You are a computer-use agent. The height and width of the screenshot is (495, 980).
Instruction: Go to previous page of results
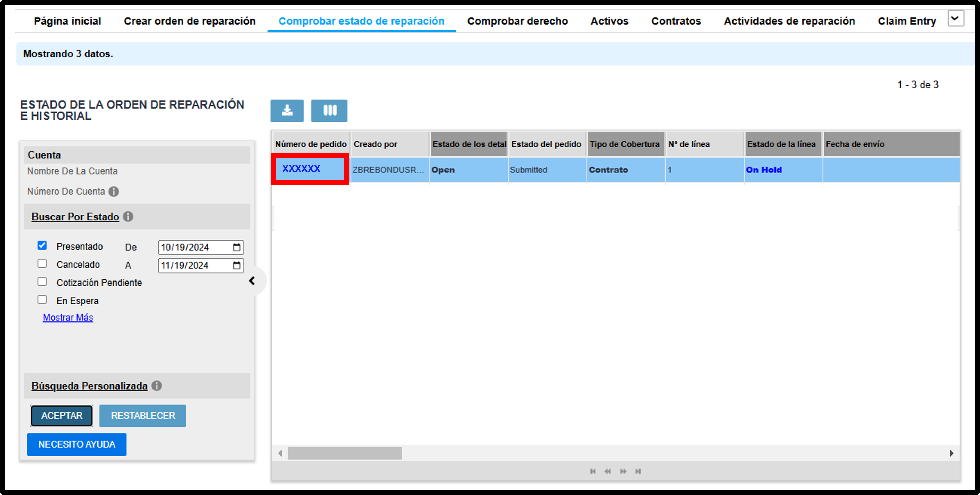[x=608, y=471]
